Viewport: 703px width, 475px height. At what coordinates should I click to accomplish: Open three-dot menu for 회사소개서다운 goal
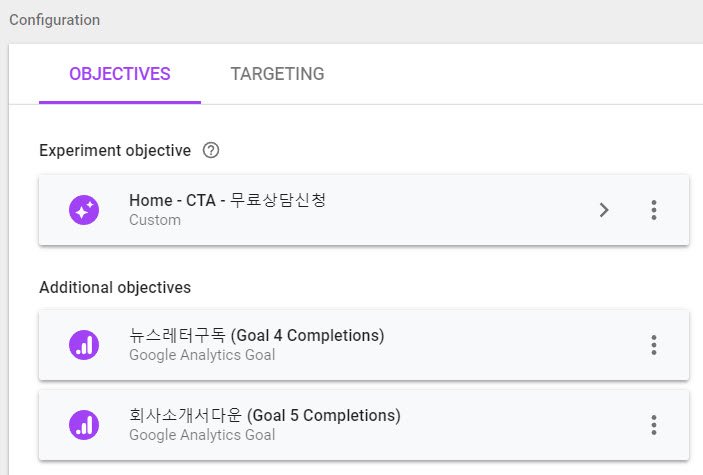[653, 425]
